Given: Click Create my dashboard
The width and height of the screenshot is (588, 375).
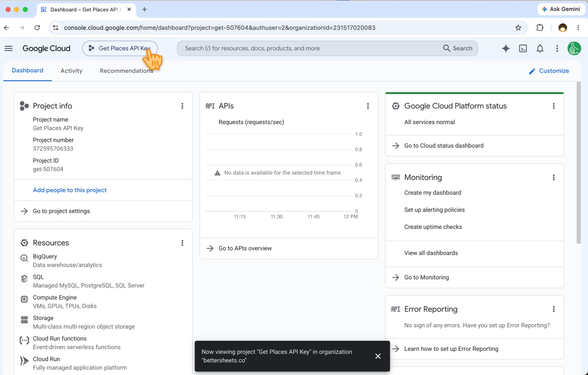Looking at the screenshot, I should (433, 192).
